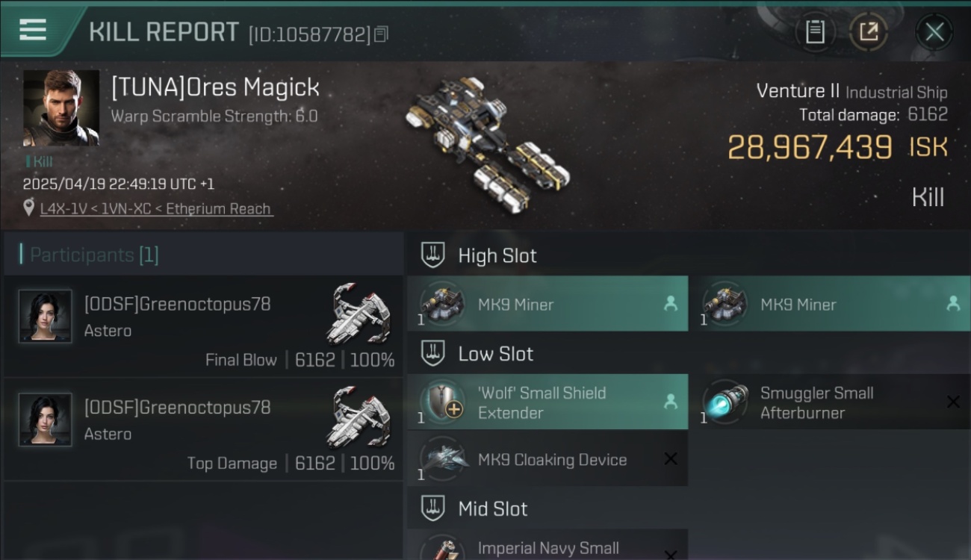Viewport: 971px width, 560px height.
Task: Open Final Blow Greenoctopus78 portrait
Action: (46, 317)
